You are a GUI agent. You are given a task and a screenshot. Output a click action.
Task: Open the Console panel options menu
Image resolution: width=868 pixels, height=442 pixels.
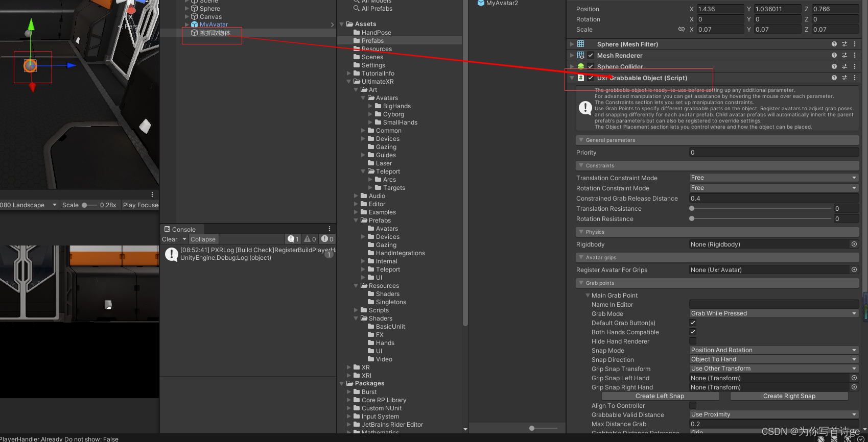(x=330, y=229)
